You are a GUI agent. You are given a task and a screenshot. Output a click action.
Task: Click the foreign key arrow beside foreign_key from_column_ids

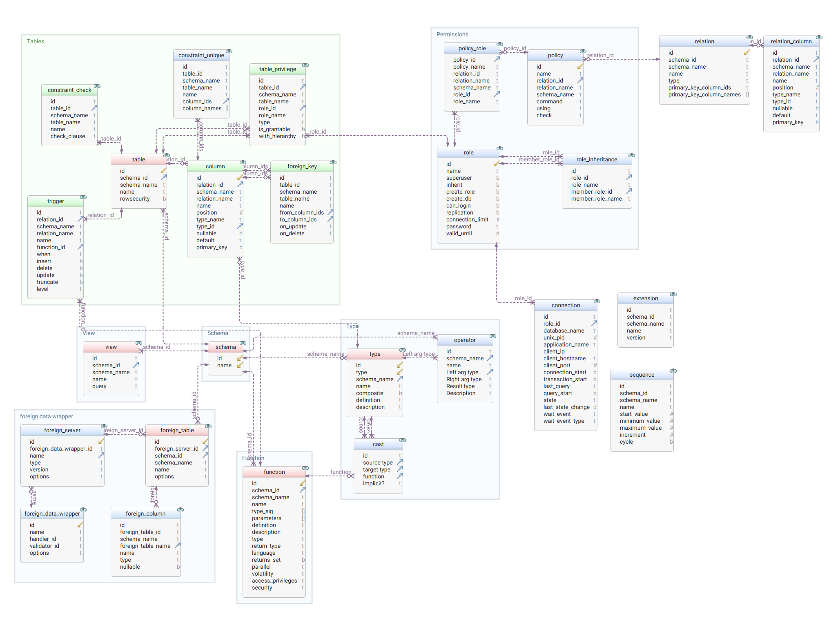pyautogui.click(x=330, y=212)
